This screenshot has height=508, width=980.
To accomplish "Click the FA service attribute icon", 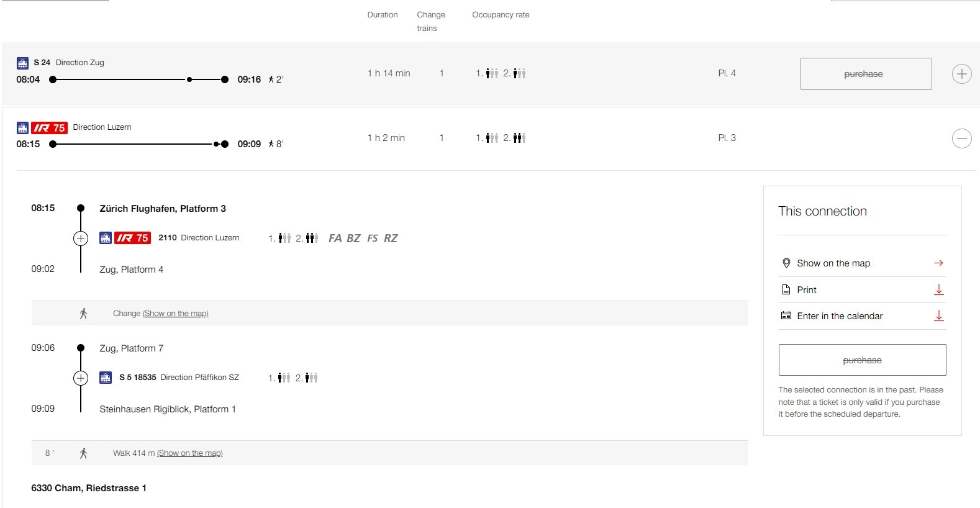I will tap(335, 238).
